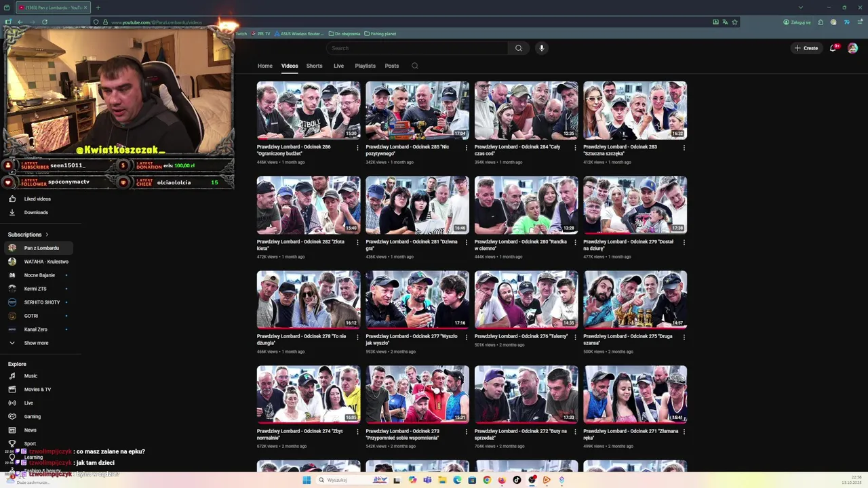The height and width of the screenshot is (488, 868).
Task: Open Do obejrzenia bookmarks folder
Action: tap(344, 33)
